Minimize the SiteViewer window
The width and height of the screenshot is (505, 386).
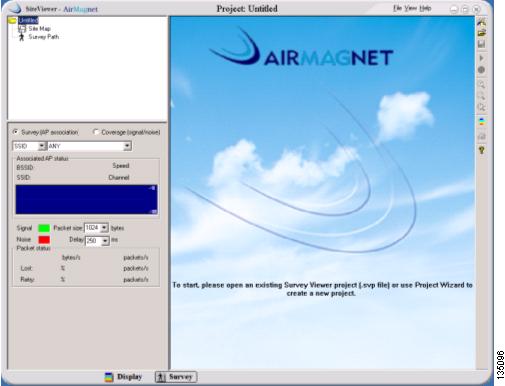pyautogui.click(x=454, y=10)
